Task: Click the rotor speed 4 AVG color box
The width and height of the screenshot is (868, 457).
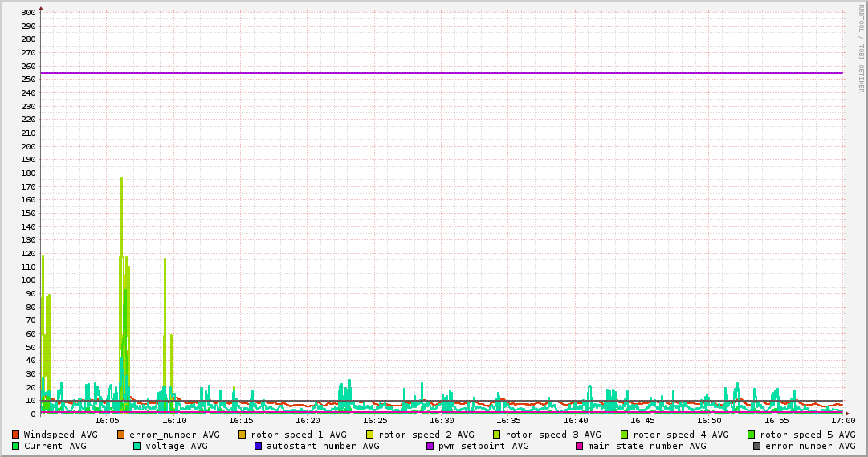Action: tap(624, 435)
